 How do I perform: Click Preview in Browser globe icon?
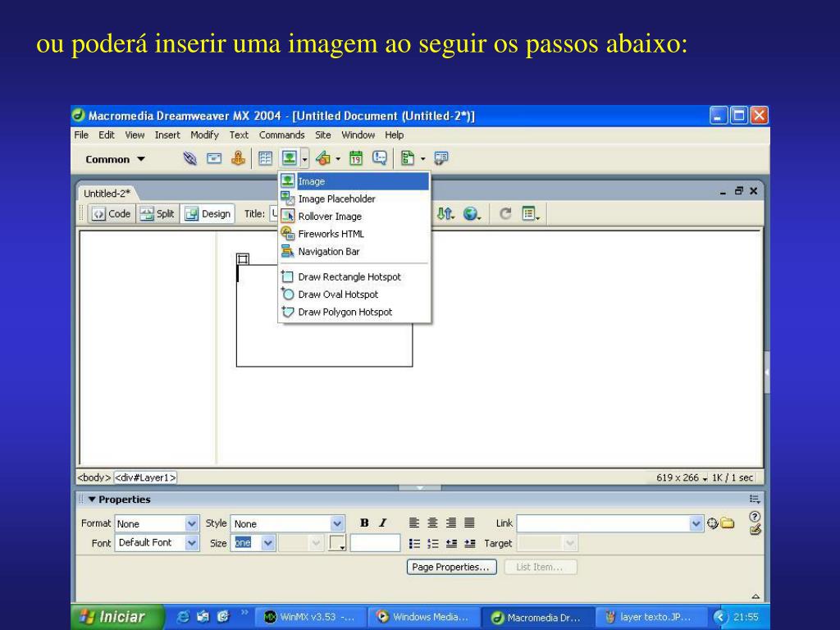coord(472,214)
